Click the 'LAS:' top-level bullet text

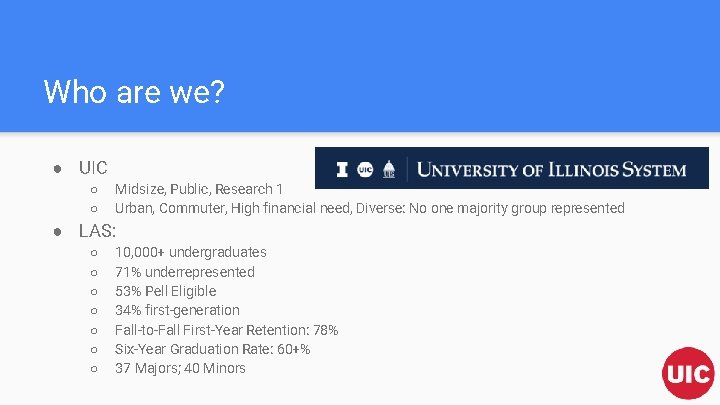(97, 231)
